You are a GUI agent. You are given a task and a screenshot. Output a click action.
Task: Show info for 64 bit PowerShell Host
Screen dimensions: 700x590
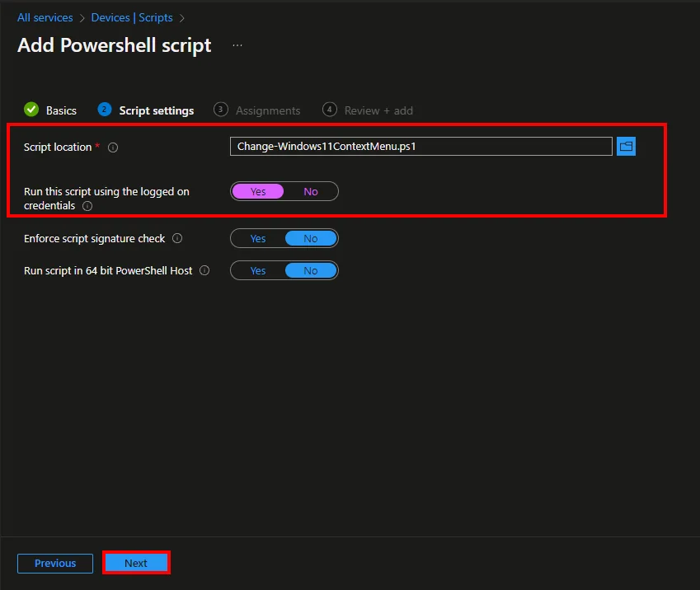[x=204, y=270]
